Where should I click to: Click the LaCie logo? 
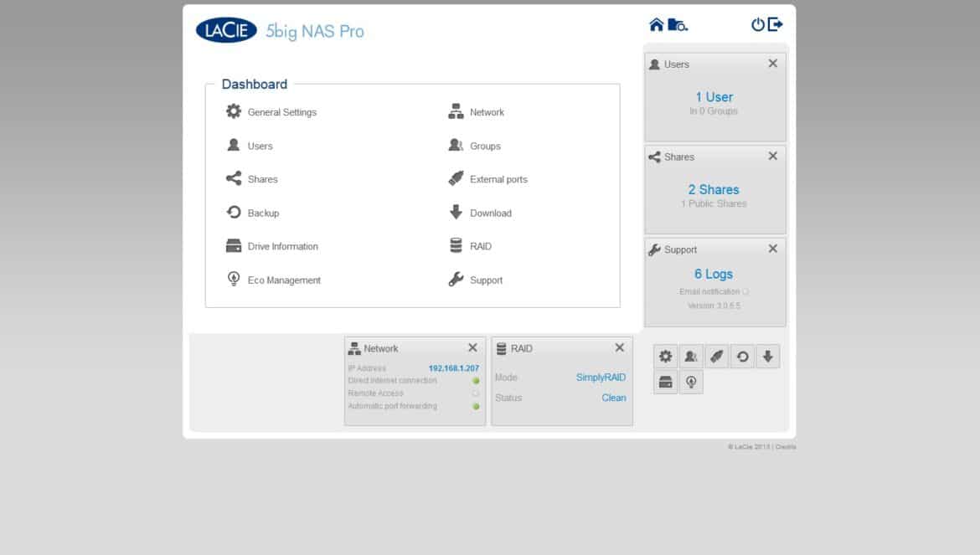(226, 30)
